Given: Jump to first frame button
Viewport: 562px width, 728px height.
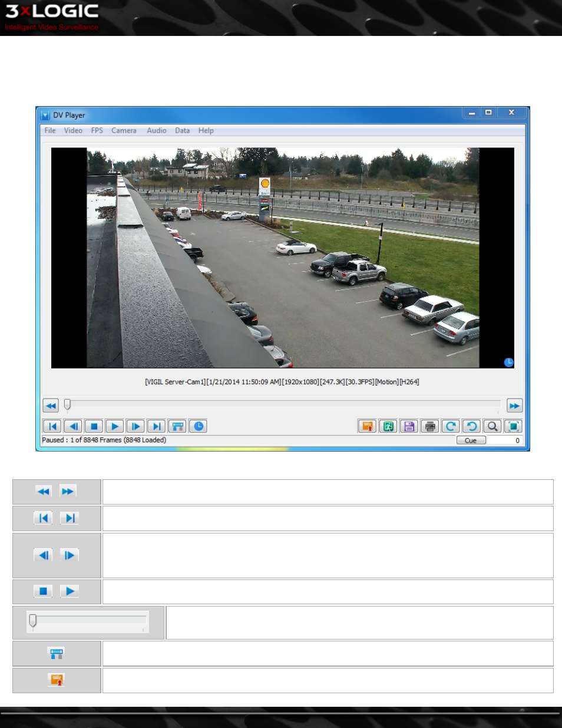Looking at the screenshot, I should point(52,426).
